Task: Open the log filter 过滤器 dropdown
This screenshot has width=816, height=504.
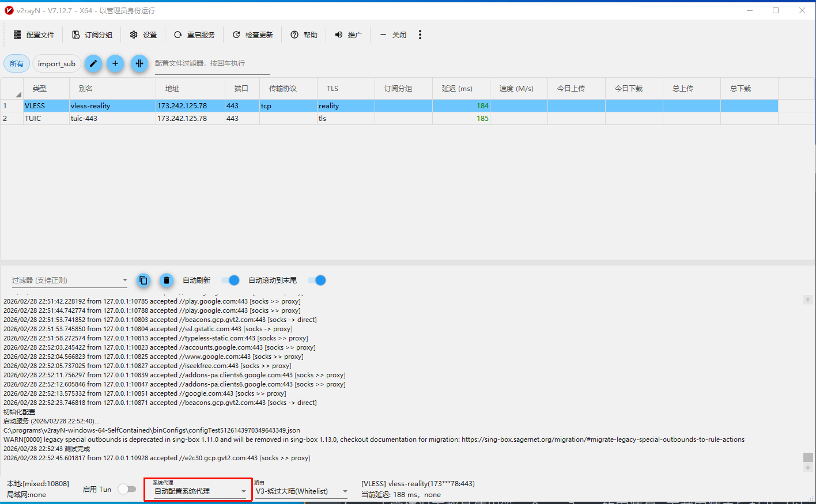Action: tap(70, 281)
